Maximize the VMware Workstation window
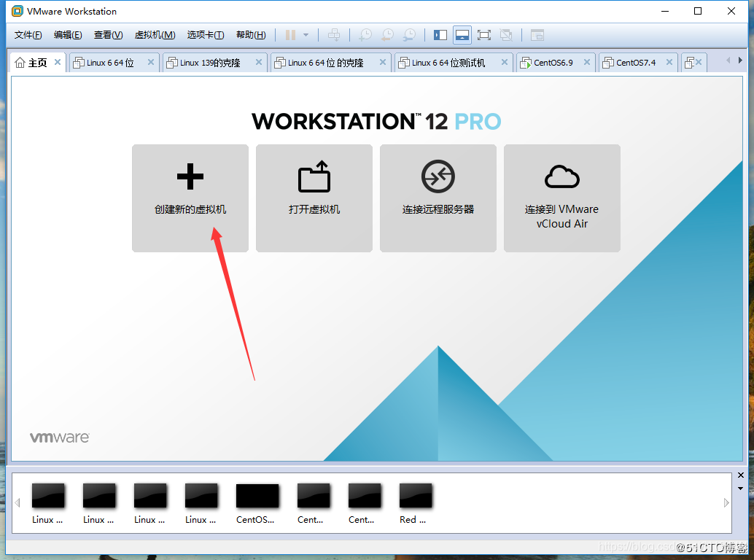754x560 pixels. tap(698, 11)
